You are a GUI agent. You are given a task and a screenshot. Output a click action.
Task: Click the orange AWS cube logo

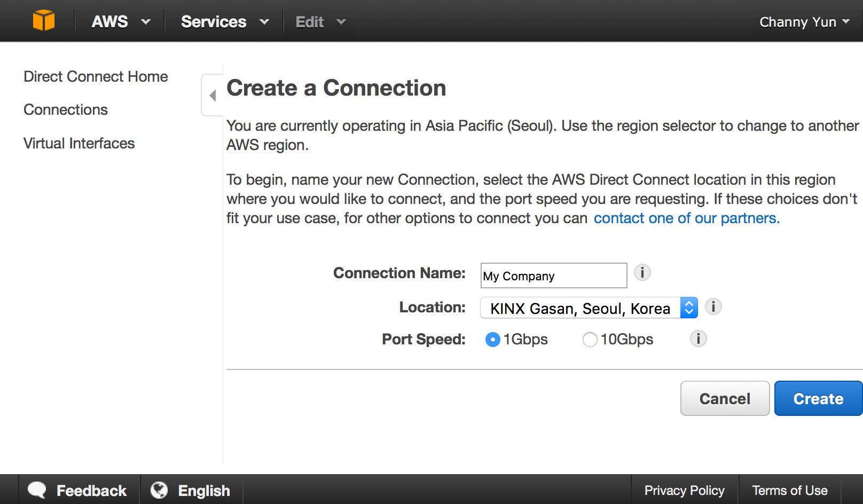tap(44, 21)
